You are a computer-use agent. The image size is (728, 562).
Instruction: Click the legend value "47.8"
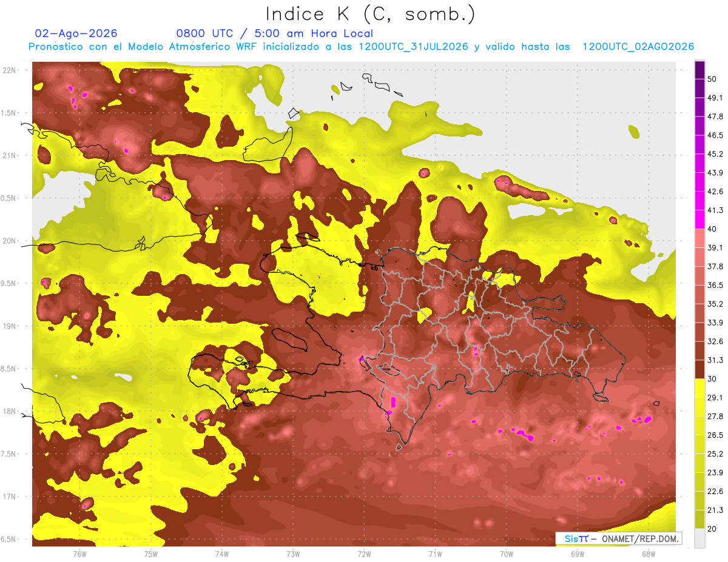click(715, 116)
